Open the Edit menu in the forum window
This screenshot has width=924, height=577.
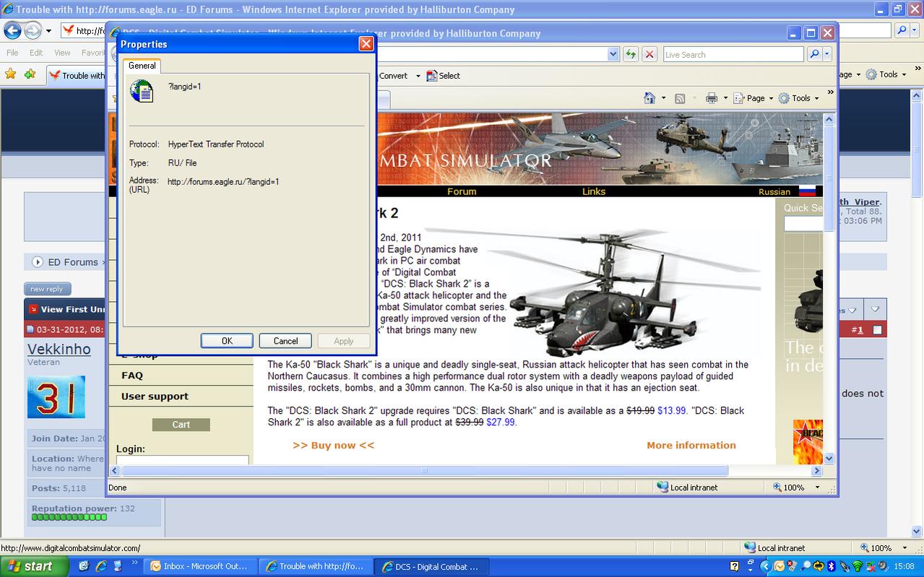pos(36,53)
